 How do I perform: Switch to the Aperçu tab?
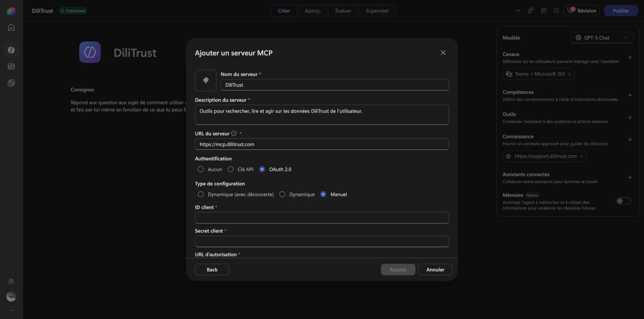click(x=313, y=11)
